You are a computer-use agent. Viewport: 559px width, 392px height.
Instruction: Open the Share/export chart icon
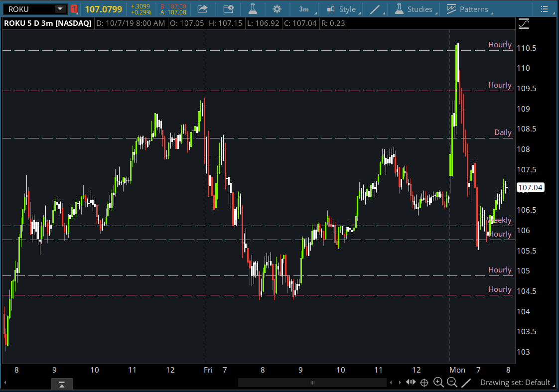202,8
